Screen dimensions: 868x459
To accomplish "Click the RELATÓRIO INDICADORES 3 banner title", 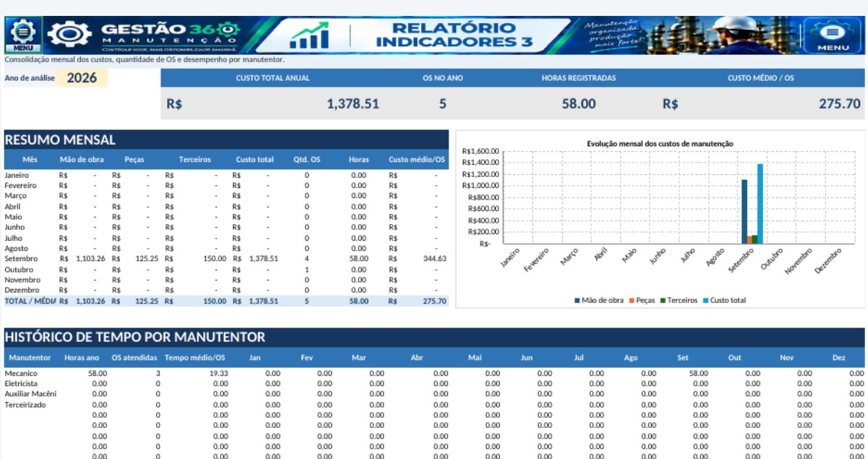I will point(454,35).
